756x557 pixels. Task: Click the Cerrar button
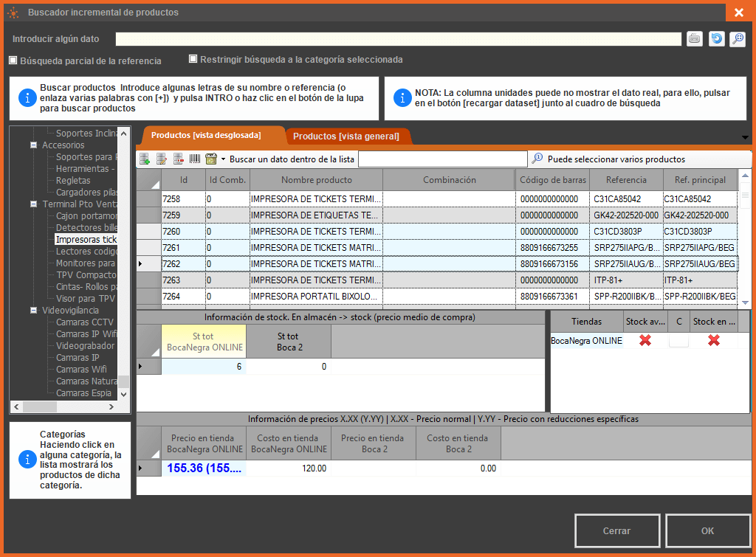pos(616,530)
